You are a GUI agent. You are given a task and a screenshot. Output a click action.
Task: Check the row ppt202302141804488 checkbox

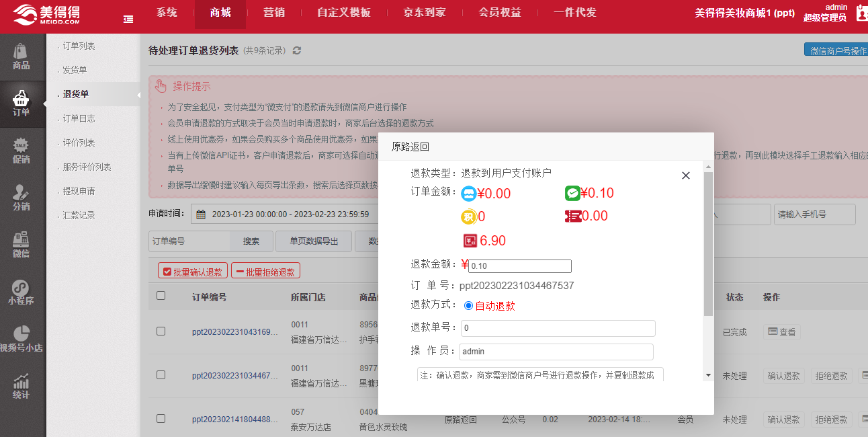click(x=161, y=419)
